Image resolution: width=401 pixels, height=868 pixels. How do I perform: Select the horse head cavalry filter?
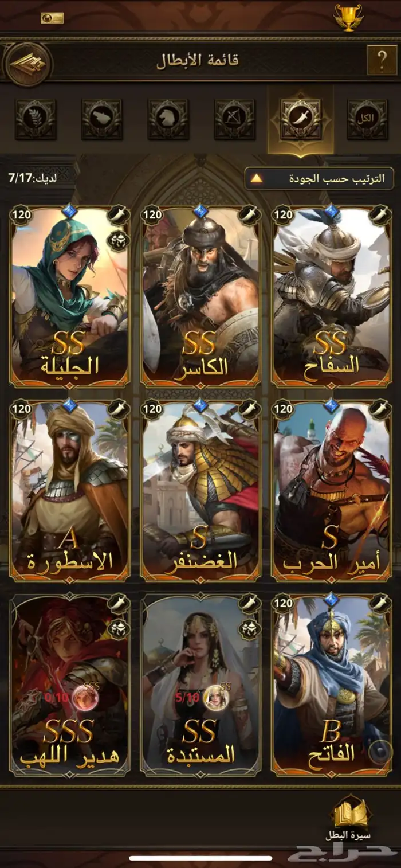168,119
